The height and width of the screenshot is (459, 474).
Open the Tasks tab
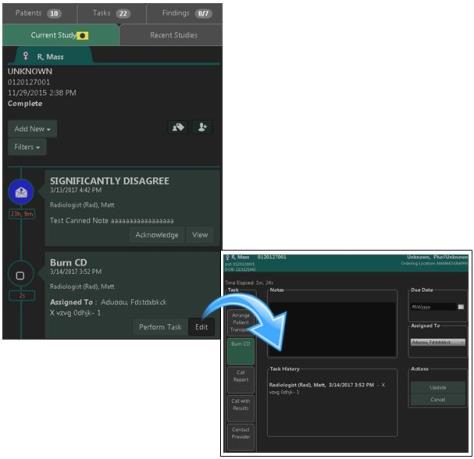[x=112, y=13]
